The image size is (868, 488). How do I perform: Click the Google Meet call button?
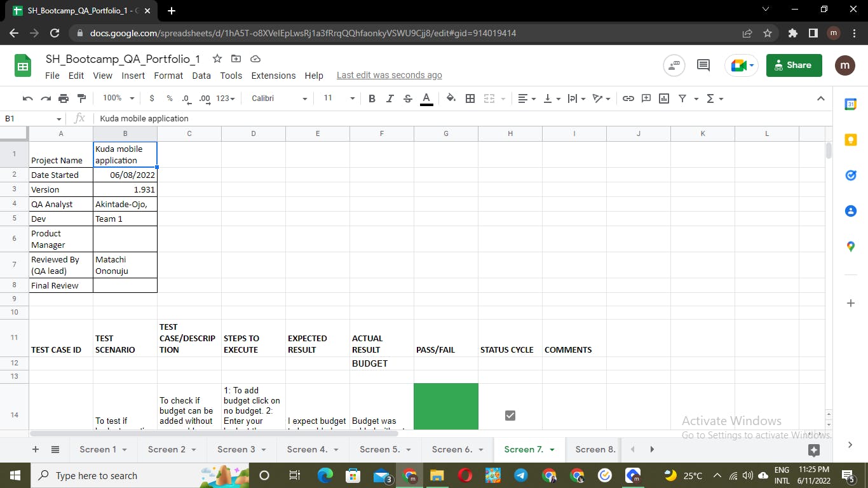[x=742, y=65]
